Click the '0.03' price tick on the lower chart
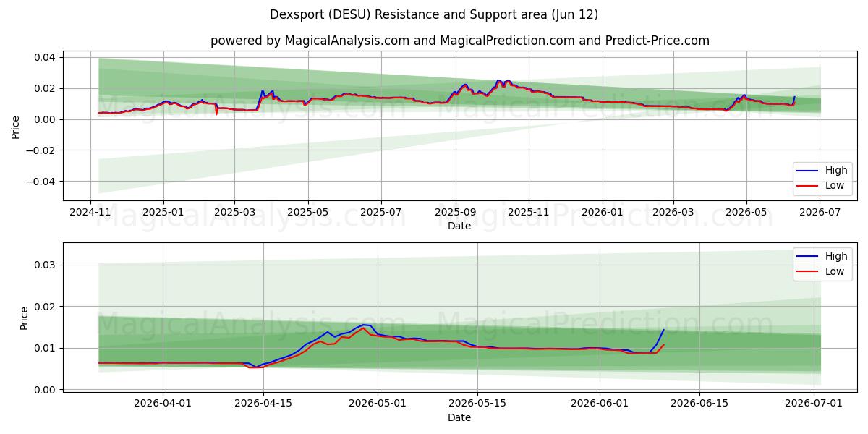This screenshot has width=868, height=434. pyautogui.click(x=46, y=265)
